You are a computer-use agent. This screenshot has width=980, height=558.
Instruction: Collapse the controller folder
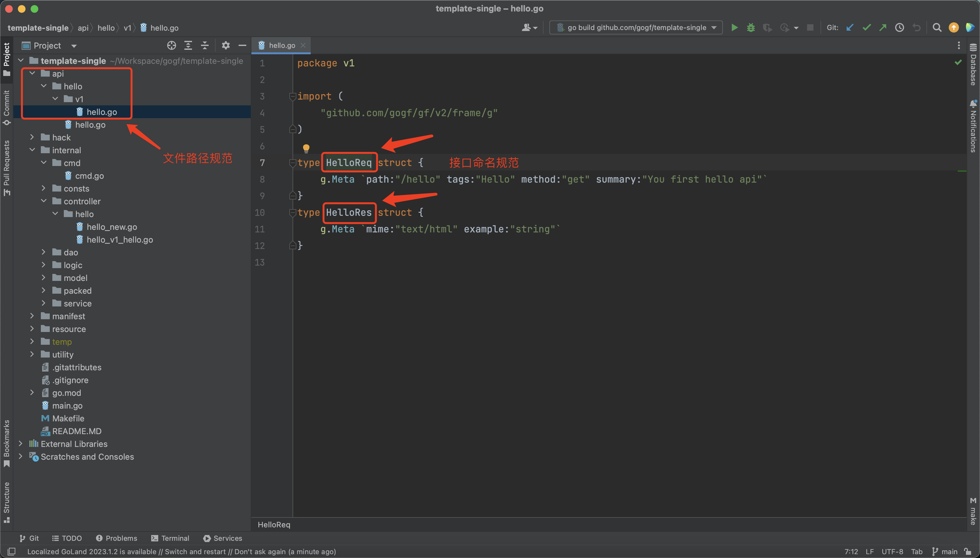pyautogui.click(x=44, y=201)
